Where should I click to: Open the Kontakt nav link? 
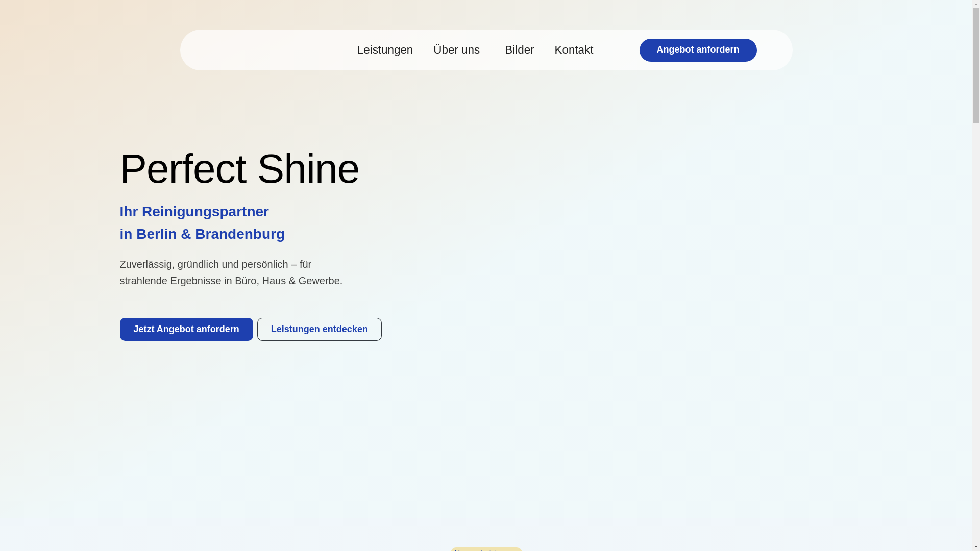tap(574, 50)
